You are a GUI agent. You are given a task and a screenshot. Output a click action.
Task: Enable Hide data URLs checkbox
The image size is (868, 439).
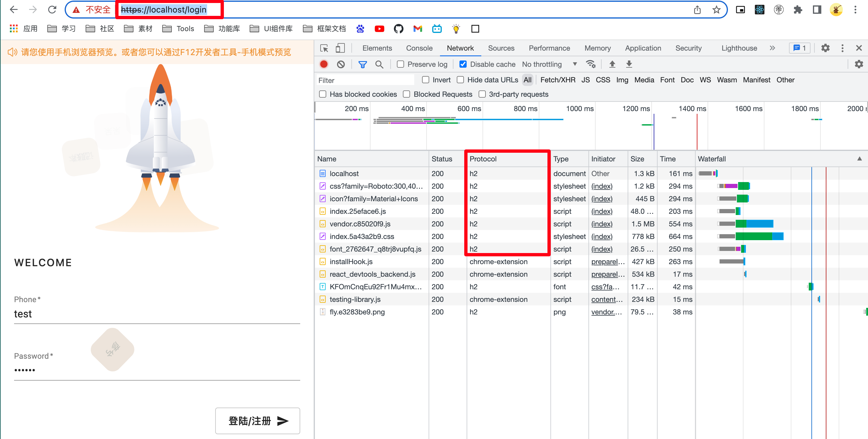pyautogui.click(x=460, y=80)
